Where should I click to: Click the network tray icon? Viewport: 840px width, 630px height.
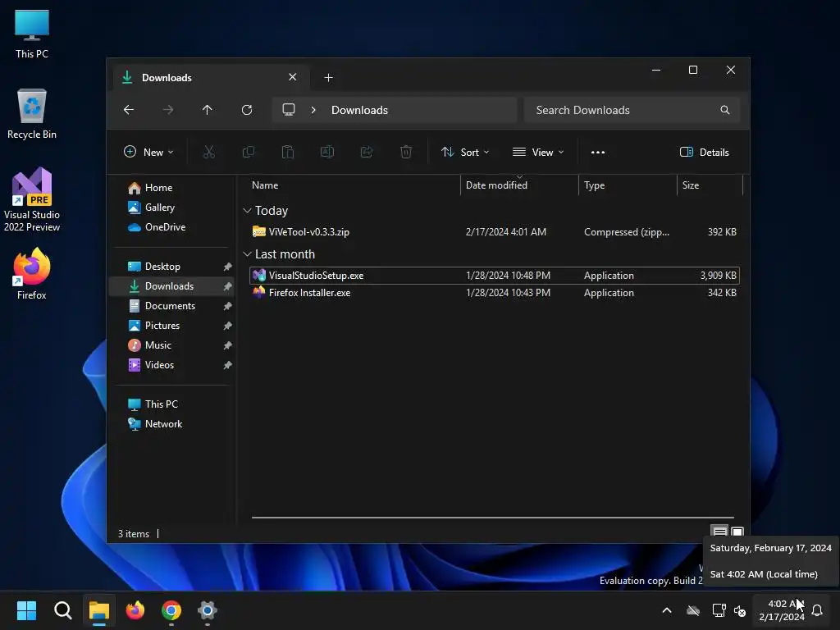coord(719,610)
